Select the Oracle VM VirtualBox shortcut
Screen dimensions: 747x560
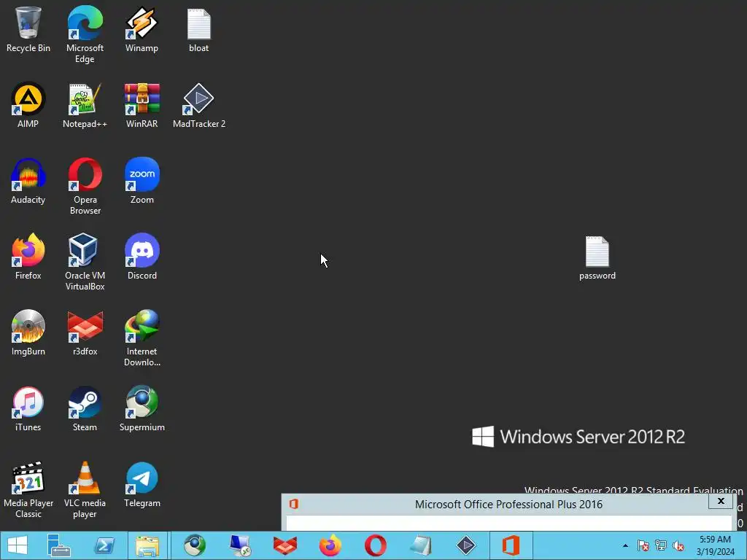click(x=85, y=262)
